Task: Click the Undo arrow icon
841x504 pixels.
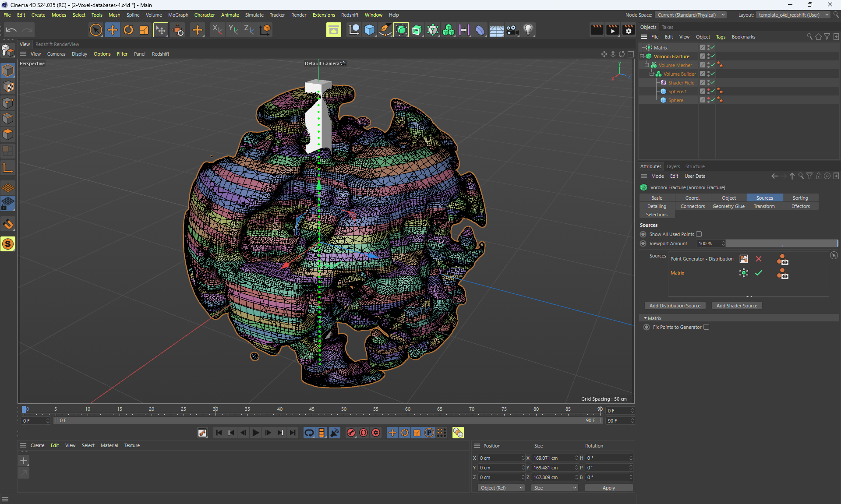Action: pyautogui.click(x=11, y=30)
